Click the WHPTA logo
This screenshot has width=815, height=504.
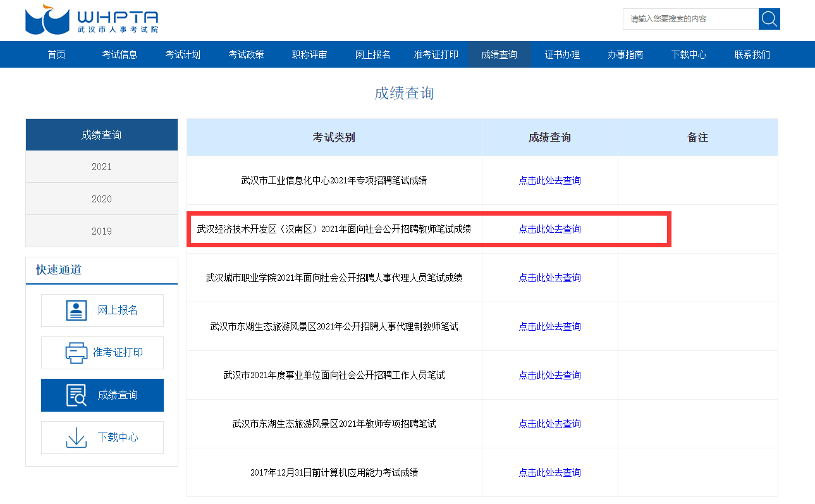pyautogui.click(x=92, y=20)
